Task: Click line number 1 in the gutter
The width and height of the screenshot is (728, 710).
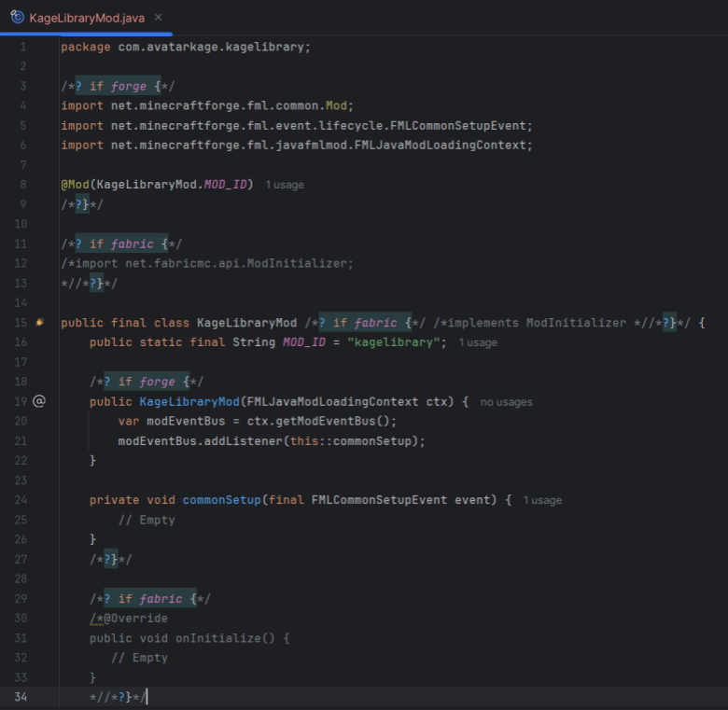Action: pos(23,47)
